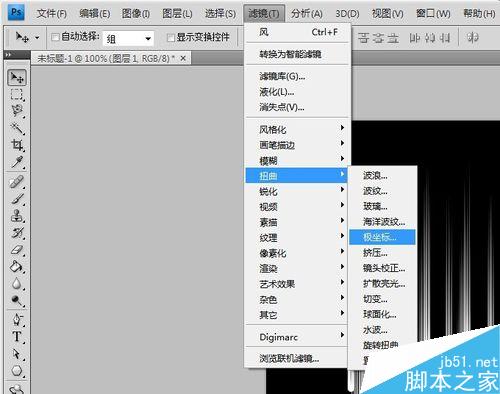Open the 图层(L) menu
The height and width of the screenshot is (394, 500).
click(177, 13)
